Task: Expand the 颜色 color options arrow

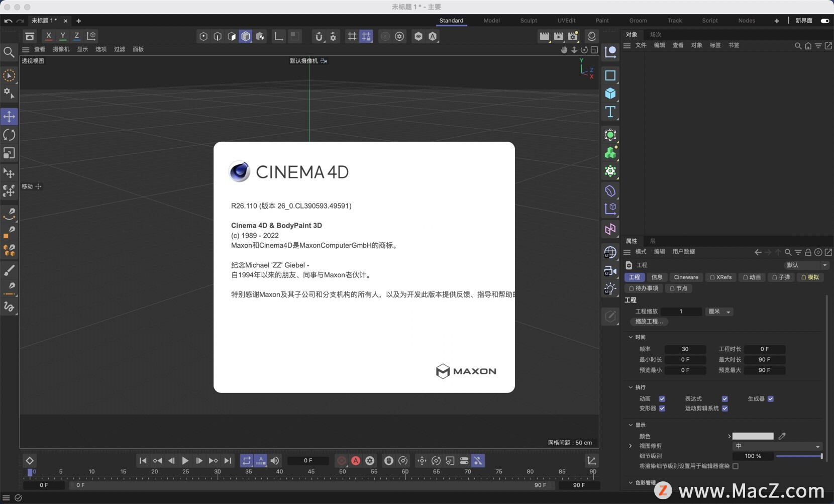Action: point(729,436)
